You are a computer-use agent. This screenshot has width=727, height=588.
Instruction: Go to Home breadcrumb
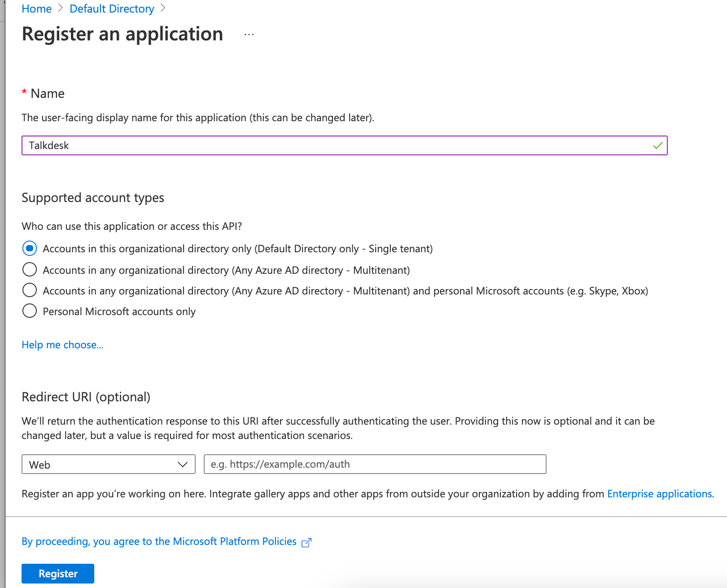click(37, 9)
